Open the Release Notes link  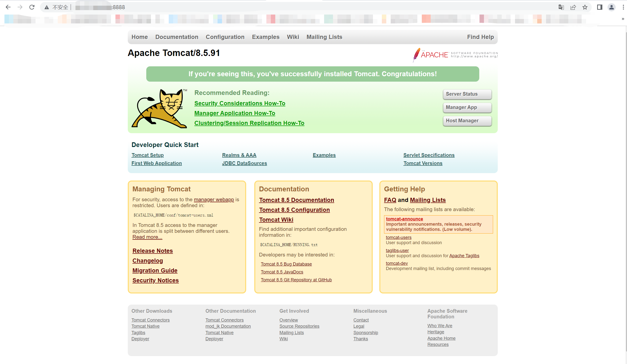point(152,251)
